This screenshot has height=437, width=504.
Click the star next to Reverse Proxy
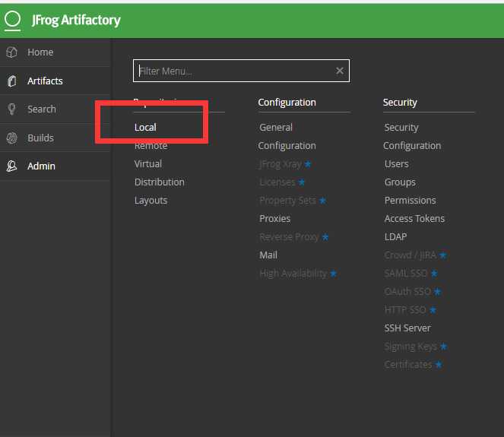(325, 237)
